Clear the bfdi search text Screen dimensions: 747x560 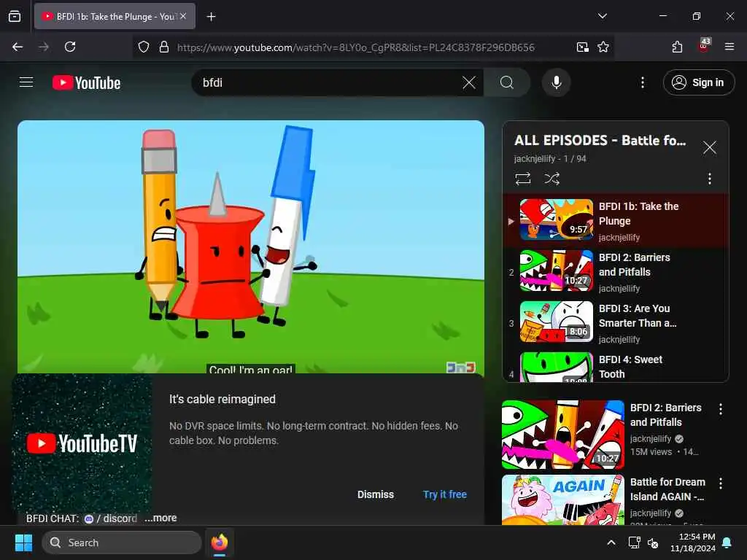click(x=469, y=83)
